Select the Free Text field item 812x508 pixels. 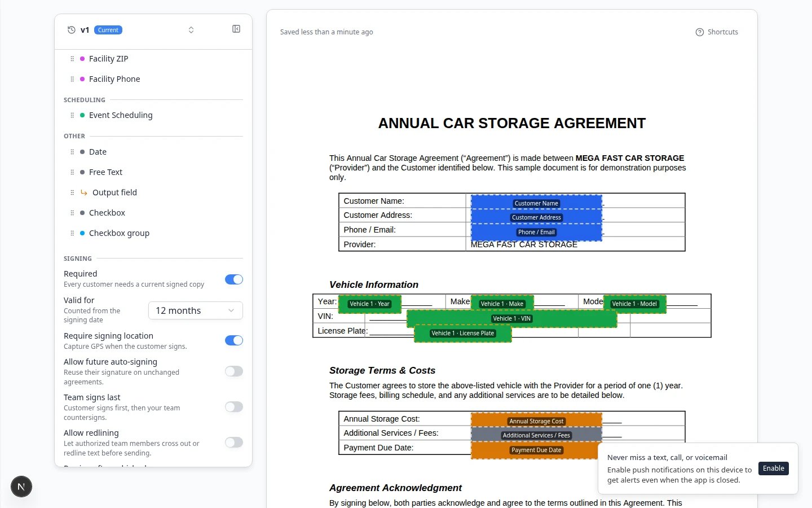pyautogui.click(x=105, y=172)
